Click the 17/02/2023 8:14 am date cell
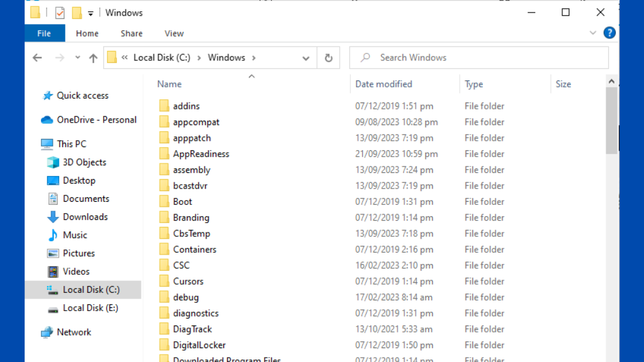Viewport: 644px width, 362px height. coord(394,297)
